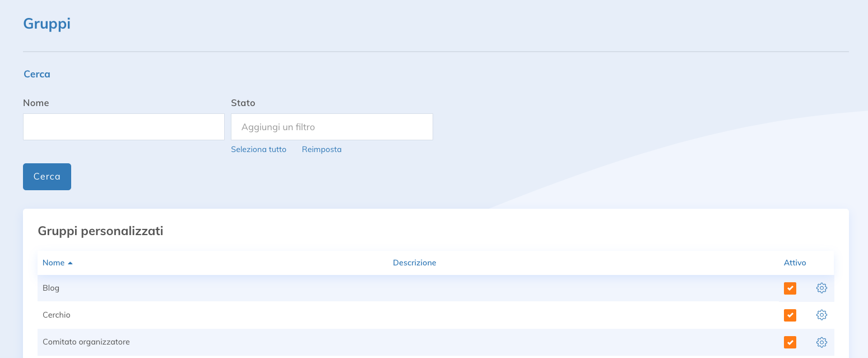This screenshot has width=868, height=358.
Task: Toggle the Attivo checkbox for Cerchio
Action: 790,315
